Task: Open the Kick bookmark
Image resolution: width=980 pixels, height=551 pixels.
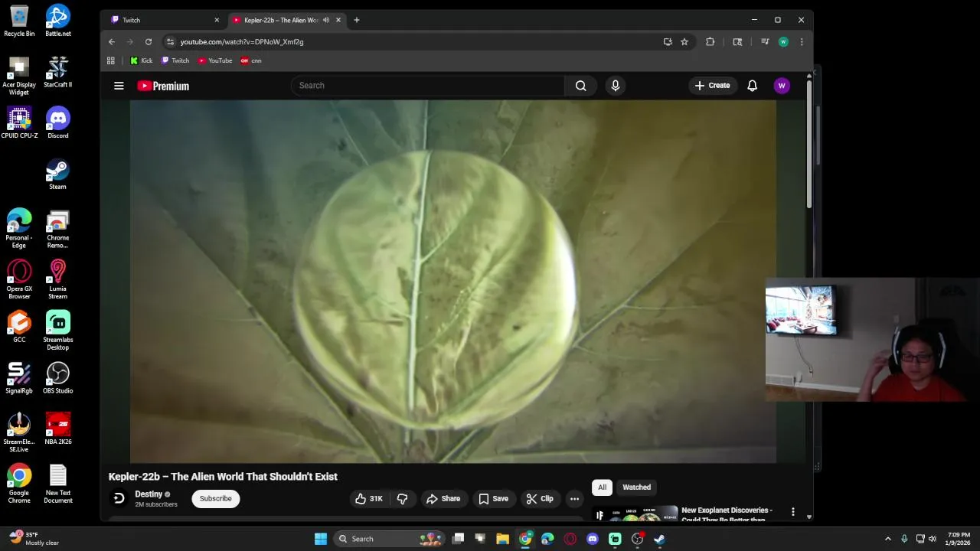Action: click(x=141, y=60)
